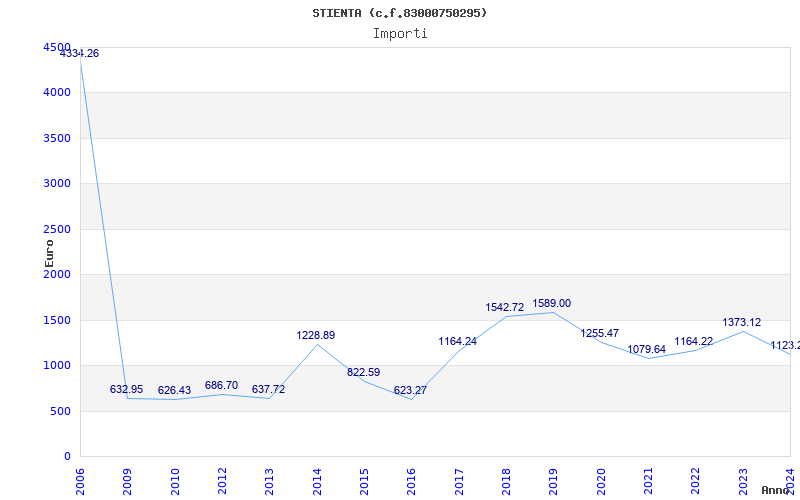Screen dimensions: 800x500
Task: Click year 2022 axis tick label
Action: [697, 478]
